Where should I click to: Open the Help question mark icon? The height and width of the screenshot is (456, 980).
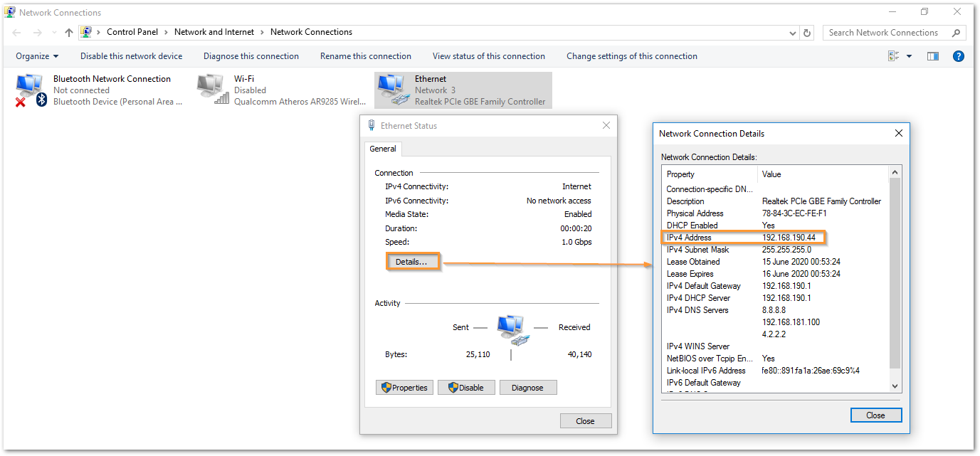(x=958, y=56)
